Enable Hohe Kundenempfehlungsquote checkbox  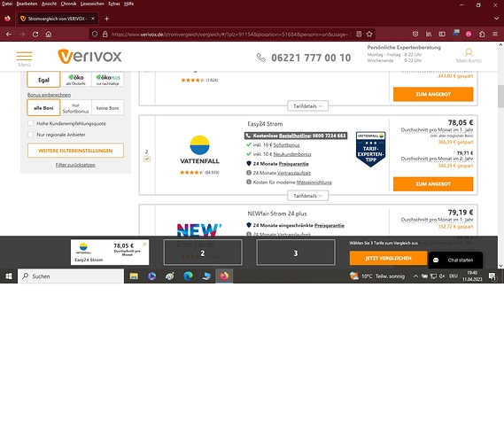30,123
